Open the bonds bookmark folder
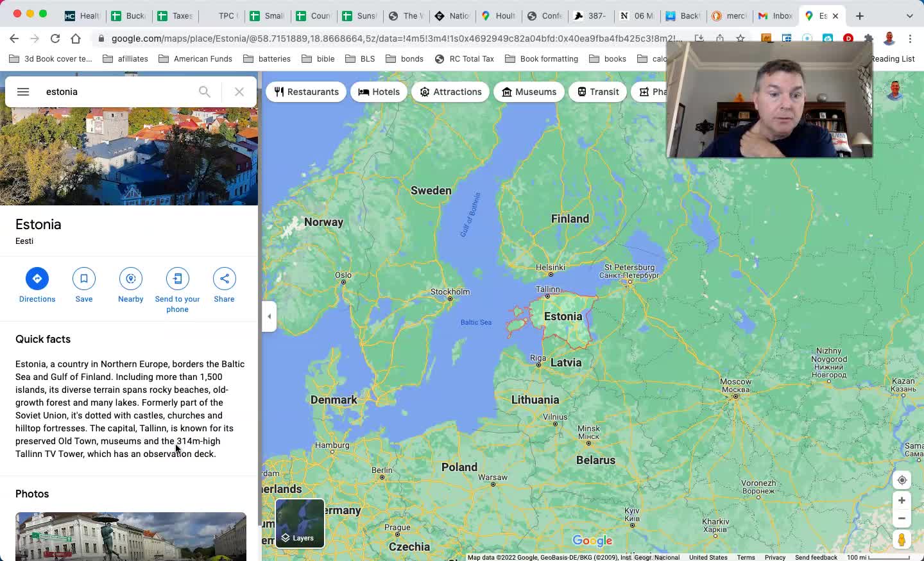The width and height of the screenshot is (924, 561). pyautogui.click(x=404, y=59)
